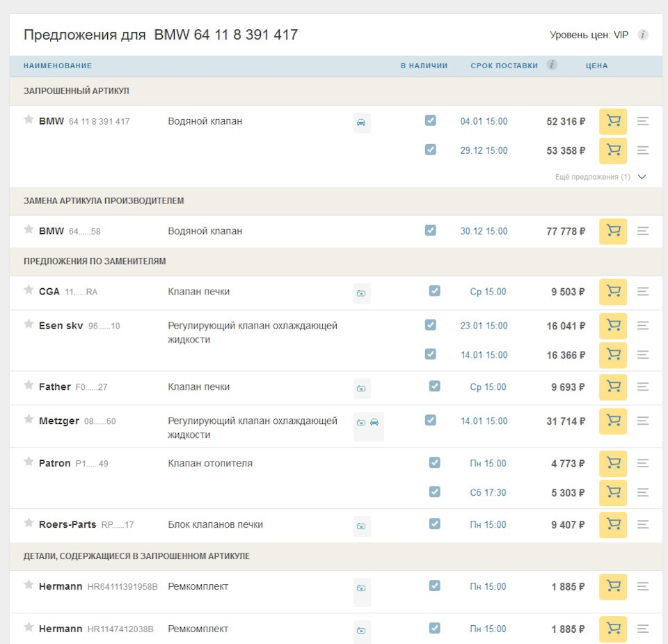The height and width of the screenshot is (644, 668).
Task: Favorite the BMW 64 11 8 391 417 item
Action: tap(29, 119)
